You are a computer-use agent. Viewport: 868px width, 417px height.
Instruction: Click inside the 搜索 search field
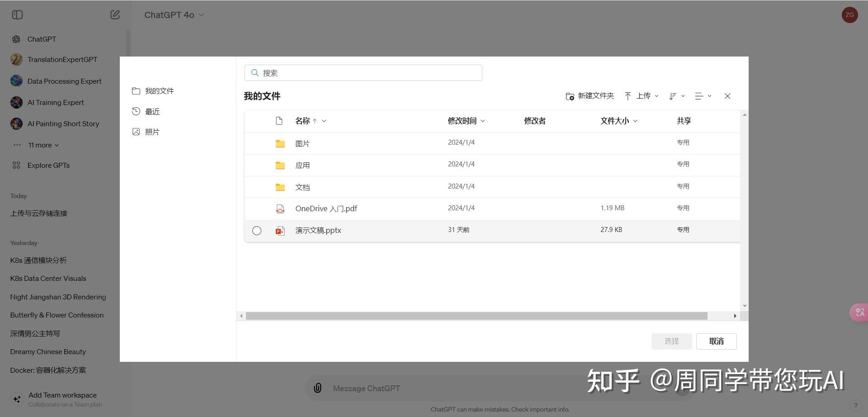pyautogui.click(x=363, y=72)
